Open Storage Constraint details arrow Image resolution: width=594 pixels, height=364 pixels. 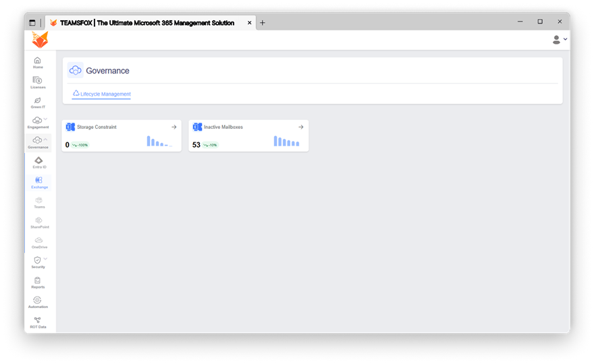[x=174, y=127]
